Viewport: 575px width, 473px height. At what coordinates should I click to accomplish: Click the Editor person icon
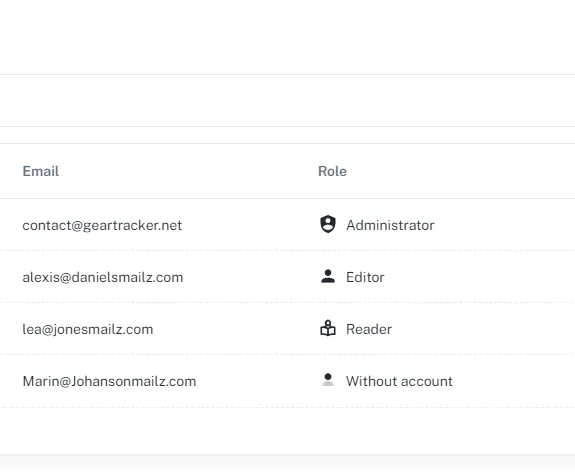(328, 276)
